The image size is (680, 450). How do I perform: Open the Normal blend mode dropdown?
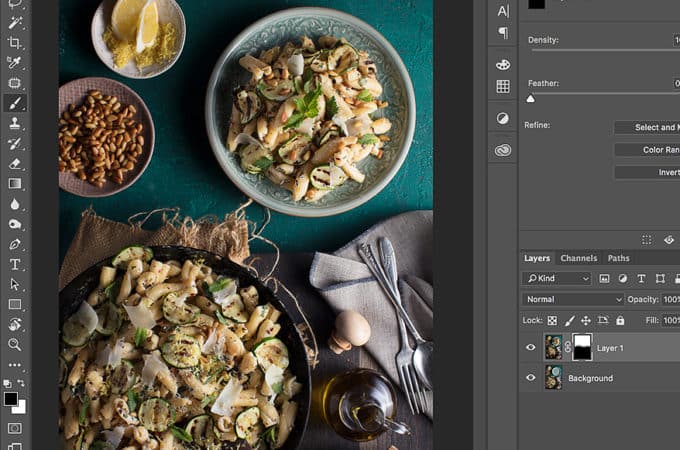(x=572, y=300)
